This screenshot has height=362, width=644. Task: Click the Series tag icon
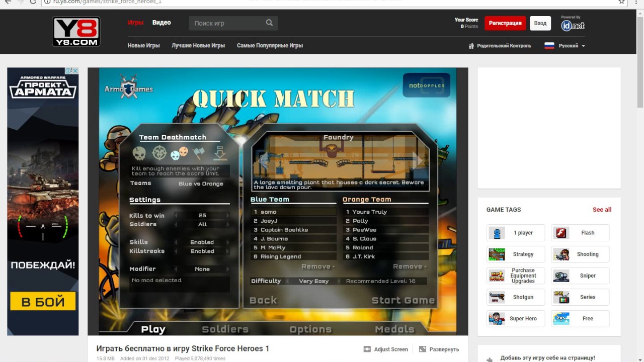[561, 297]
